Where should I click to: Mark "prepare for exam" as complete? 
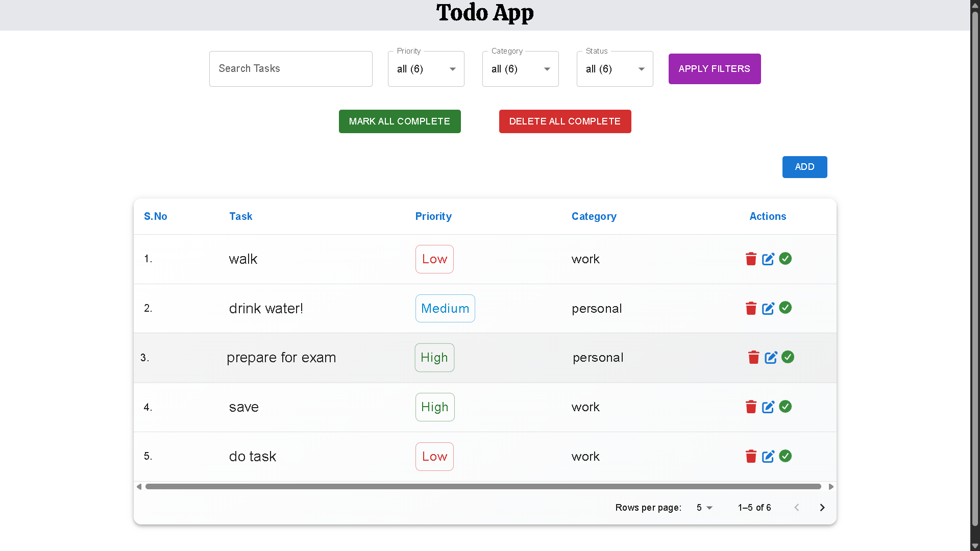tap(787, 357)
